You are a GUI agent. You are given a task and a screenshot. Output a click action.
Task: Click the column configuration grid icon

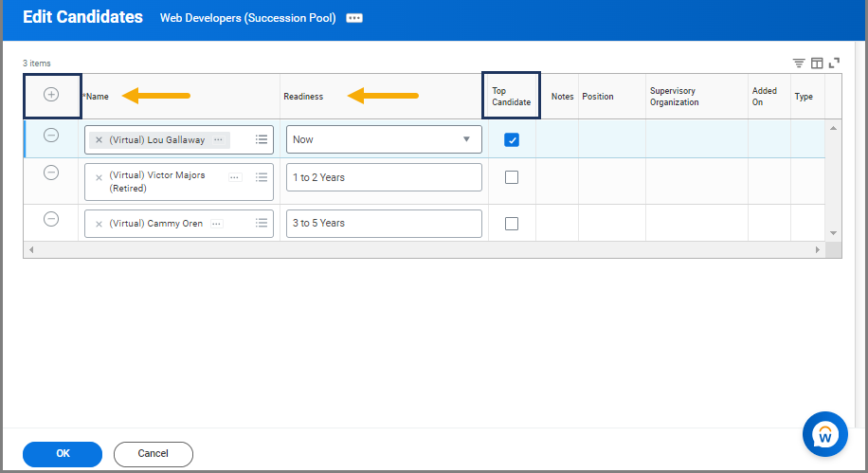[817, 63]
